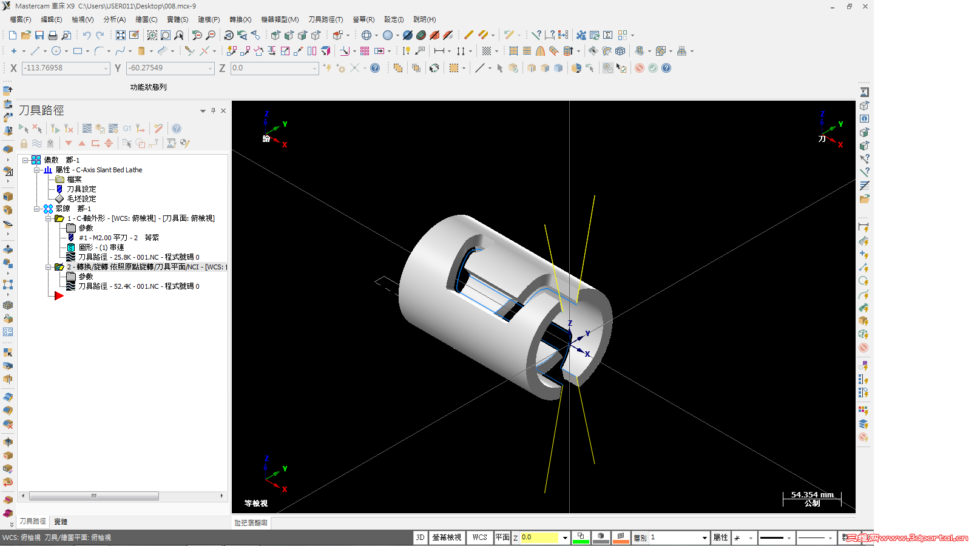This screenshot has height=546, width=980.
Task: Pin the toolpath manager panel
Action: [x=213, y=110]
